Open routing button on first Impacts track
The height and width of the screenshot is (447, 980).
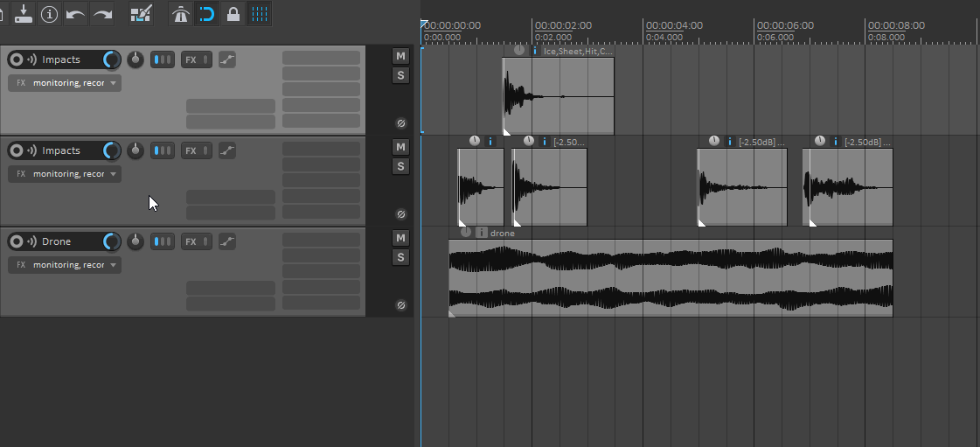[x=163, y=59]
